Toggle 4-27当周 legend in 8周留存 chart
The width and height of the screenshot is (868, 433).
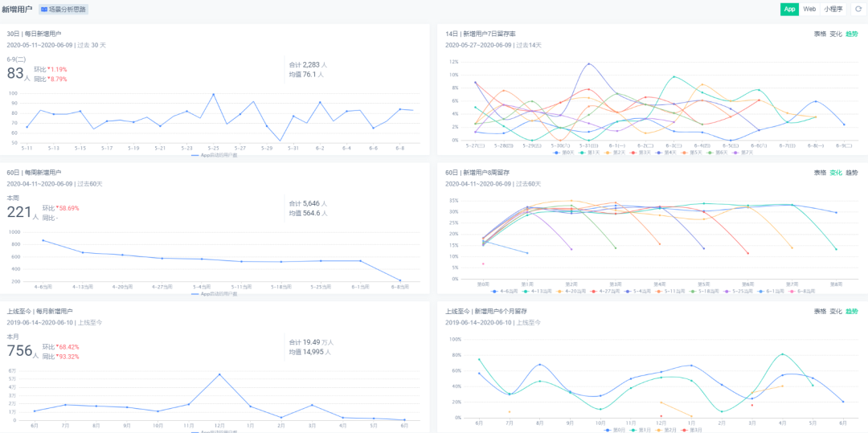[x=605, y=292]
